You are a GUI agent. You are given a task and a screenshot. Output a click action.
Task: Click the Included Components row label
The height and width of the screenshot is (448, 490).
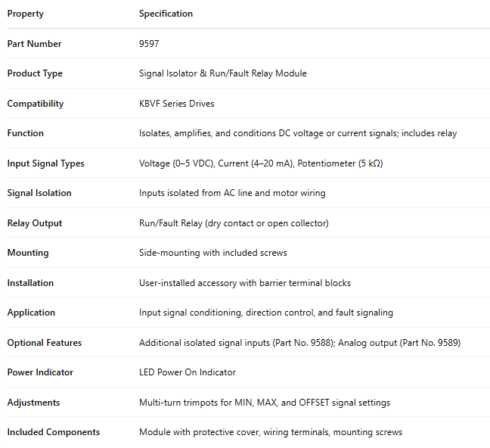tap(53, 432)
